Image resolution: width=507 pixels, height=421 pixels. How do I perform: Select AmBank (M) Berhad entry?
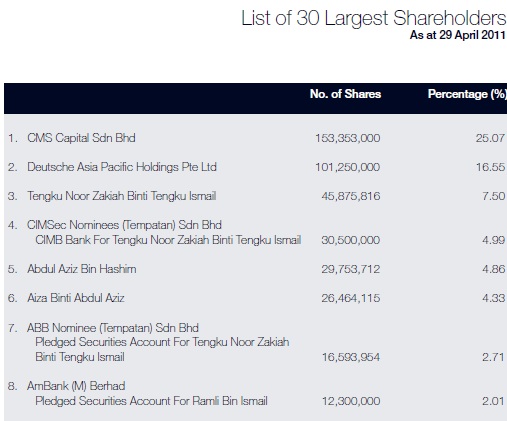pos(76,386)
